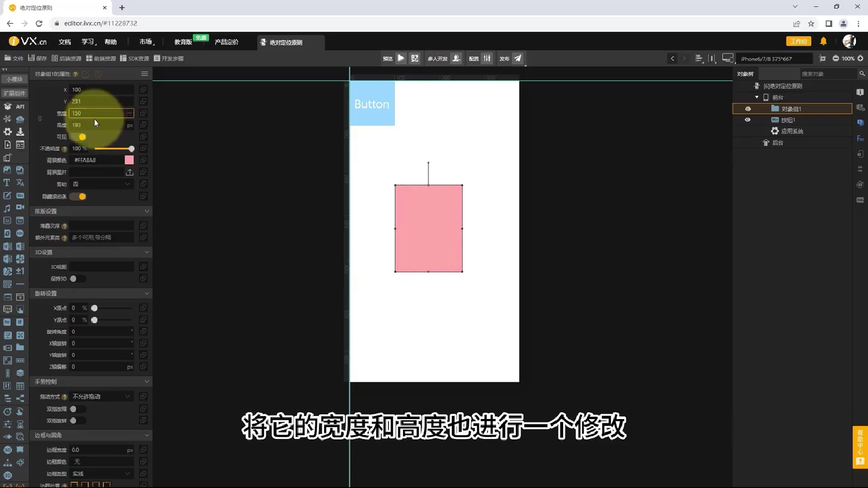
Task: Toggle visibility eye of 对象组1
Action: coord(748,109)
